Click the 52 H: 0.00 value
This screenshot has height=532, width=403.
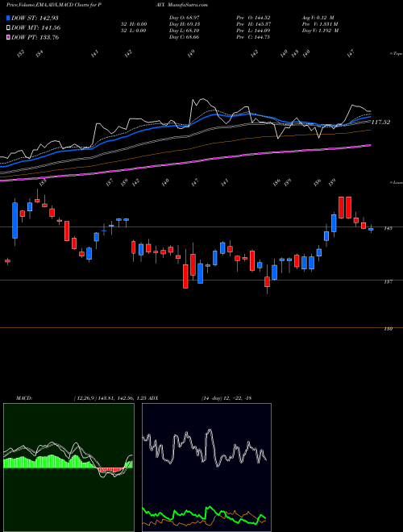point(133,24)
